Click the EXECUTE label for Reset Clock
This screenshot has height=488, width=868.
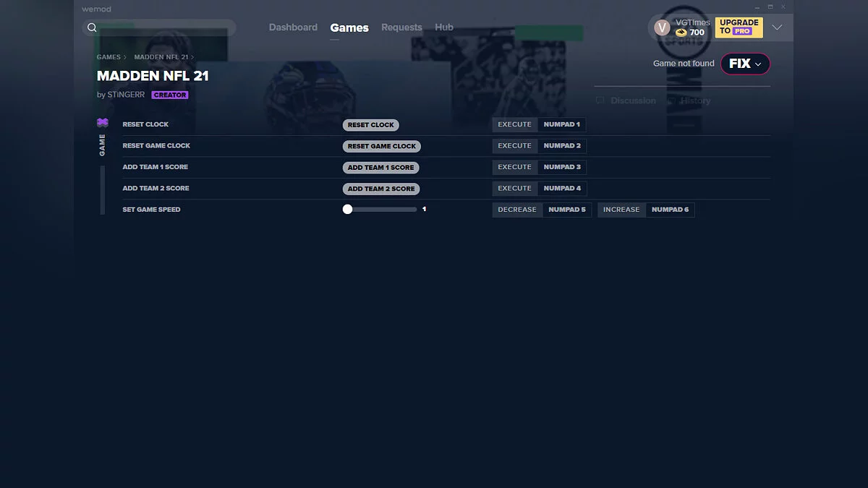point(515,124)
